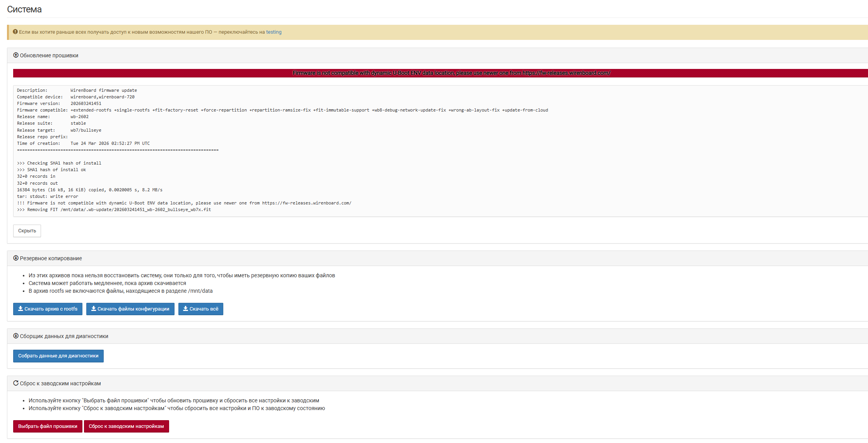Click the download icon in Скачать файлы конфигурации
Image resolution: width=868 pixels, height=443 pixels.
click(94, 309)
